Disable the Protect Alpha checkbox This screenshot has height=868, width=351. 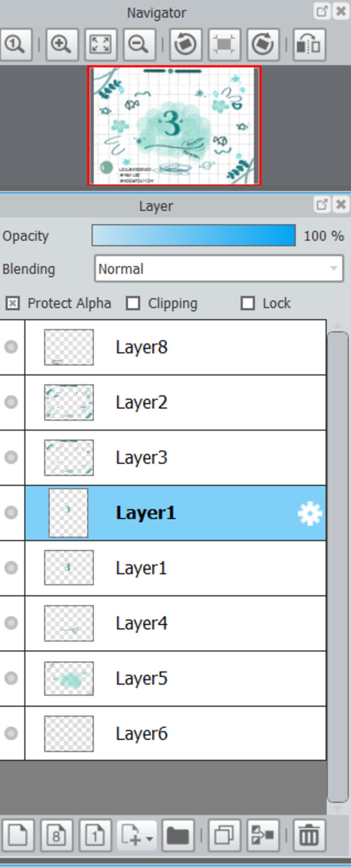(13, 303)
